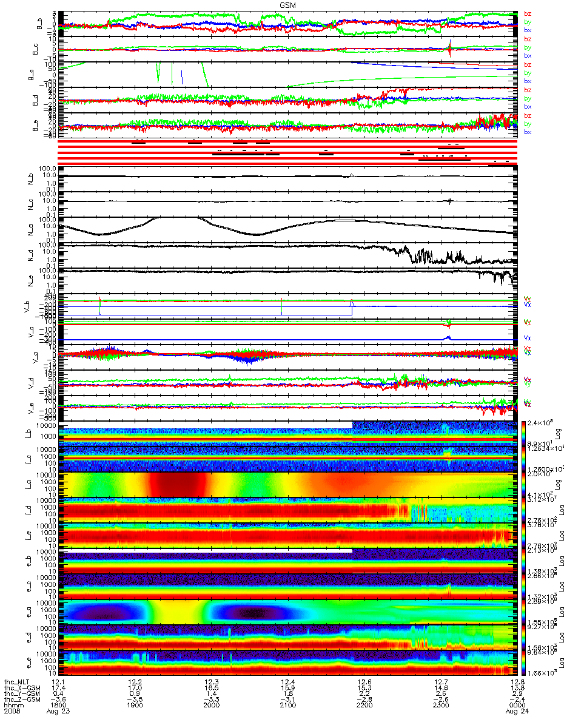Screen dimensions: 564x728
Task: Click the by legend of B_d panel
Action: point(528,98)
